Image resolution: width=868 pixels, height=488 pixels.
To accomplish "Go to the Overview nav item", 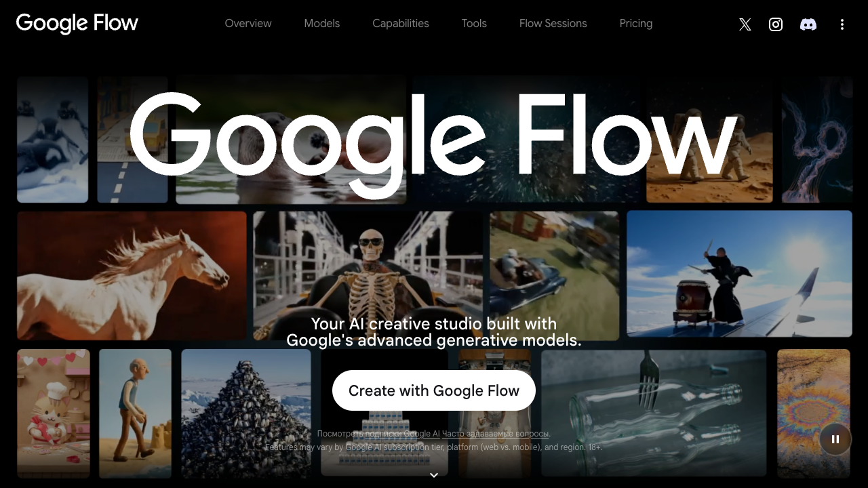I will click(248, 23).
